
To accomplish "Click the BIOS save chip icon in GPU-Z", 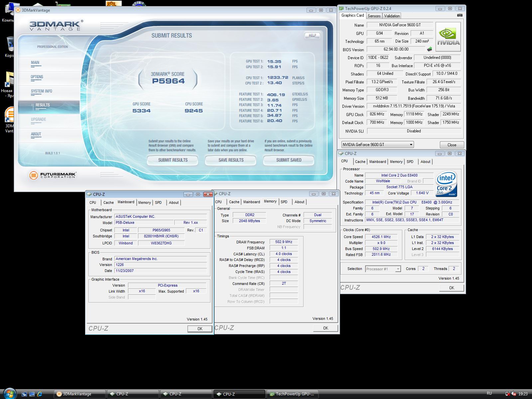I will [x=430, y=49].
